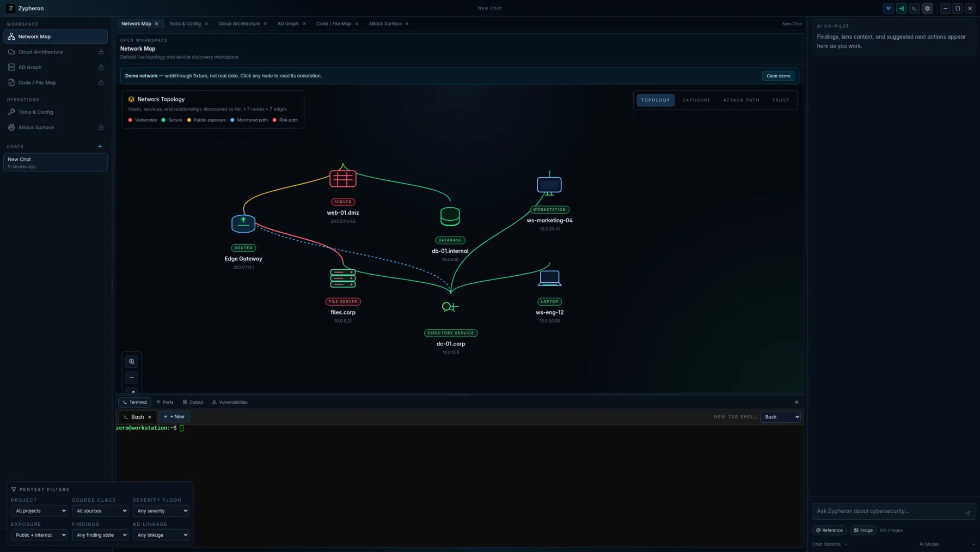Click the dc-01.corp directory service key icon

coord(450,307)
